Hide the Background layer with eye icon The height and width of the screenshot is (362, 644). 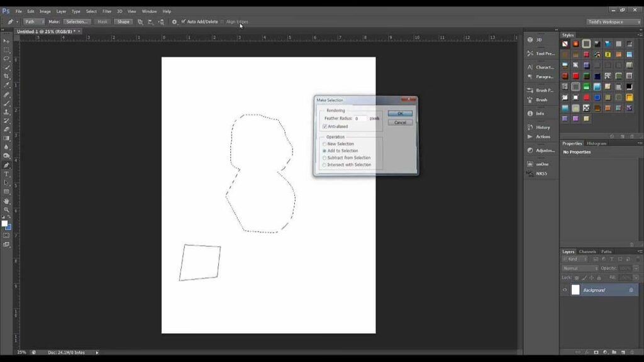click(x=565, y=290)
